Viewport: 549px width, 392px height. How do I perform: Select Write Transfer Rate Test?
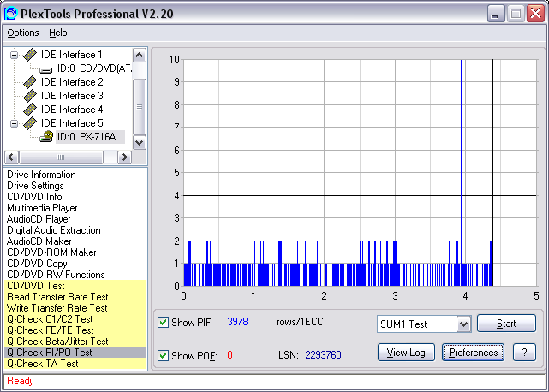(x=75, y=308)
